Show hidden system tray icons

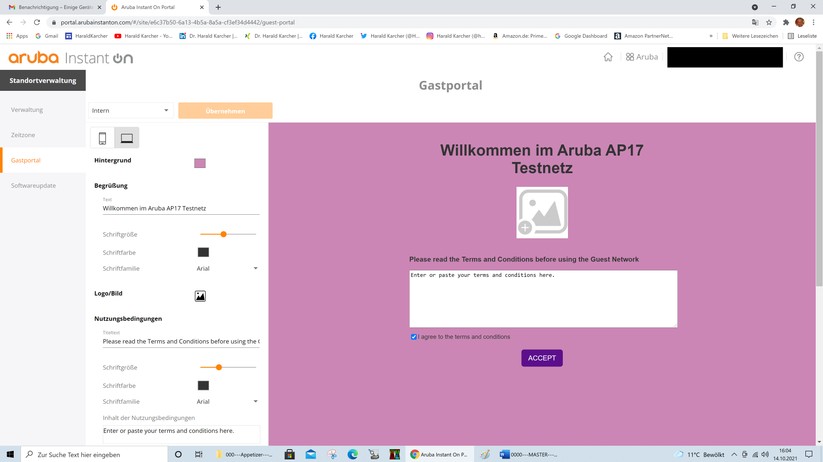point(734,454)
